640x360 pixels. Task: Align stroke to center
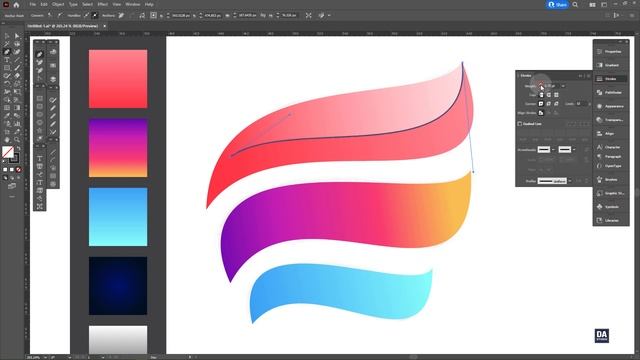click(541, 113)
